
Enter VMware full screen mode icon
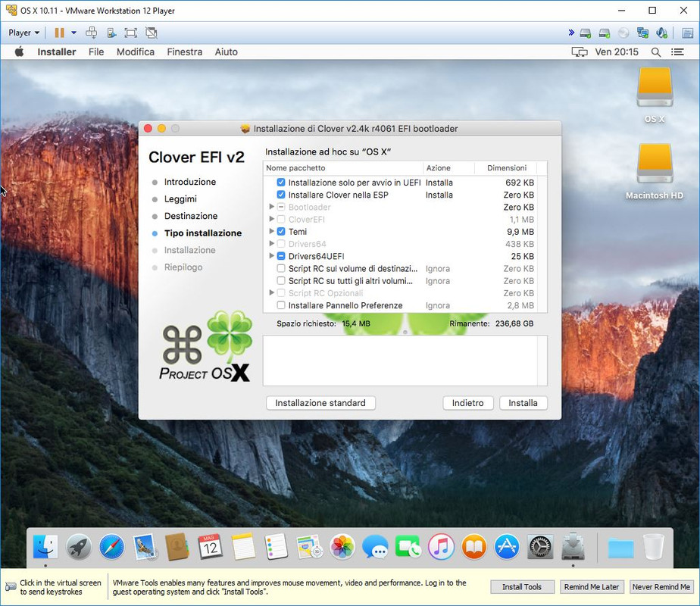click(131, 33)
